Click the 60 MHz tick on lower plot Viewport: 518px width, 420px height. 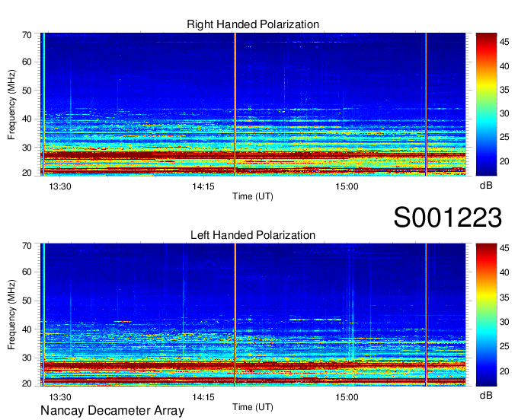tap(27, 272)
